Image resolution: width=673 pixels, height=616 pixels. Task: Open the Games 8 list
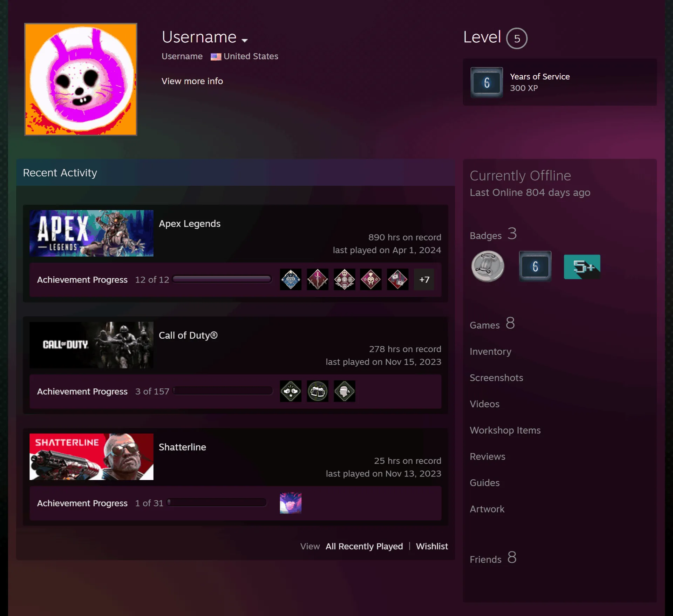492,324
